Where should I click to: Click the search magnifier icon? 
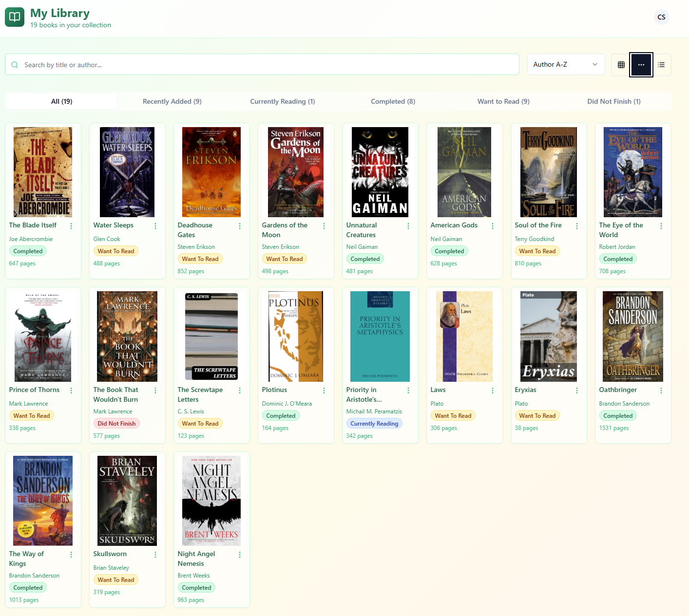15,65
